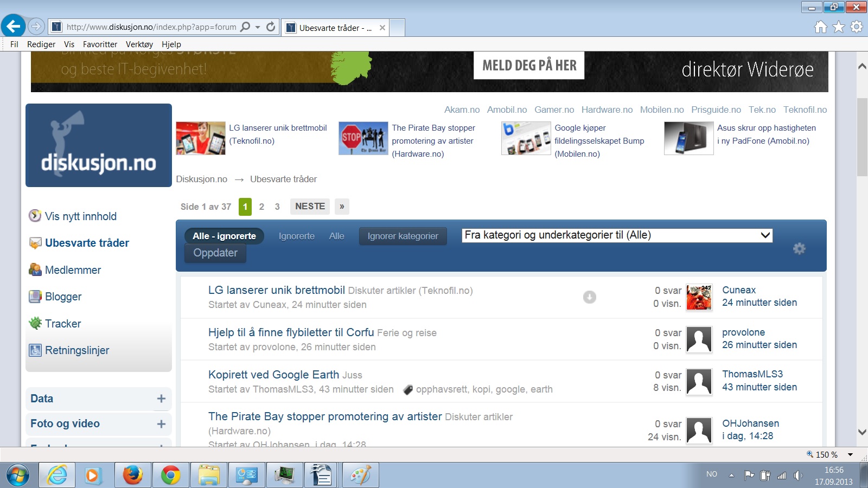Open Windows Start button
Image resolution: width=868 pixels, height=488 pixels.
[17, 476]
